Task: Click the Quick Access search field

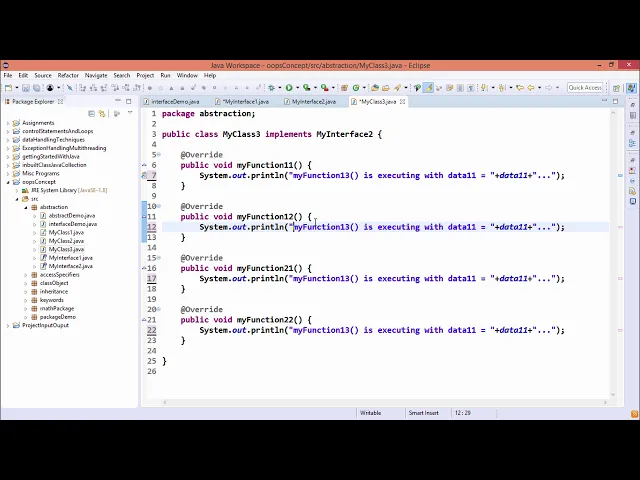Action: [x=585, y=88]
